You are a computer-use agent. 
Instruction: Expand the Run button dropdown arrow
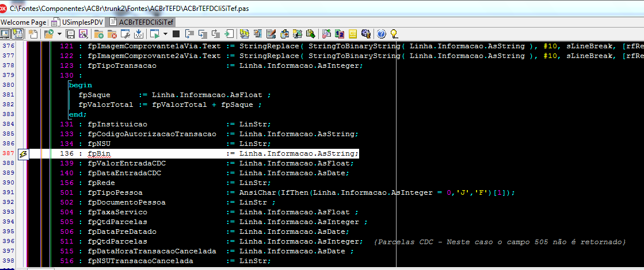coord(166,33)
